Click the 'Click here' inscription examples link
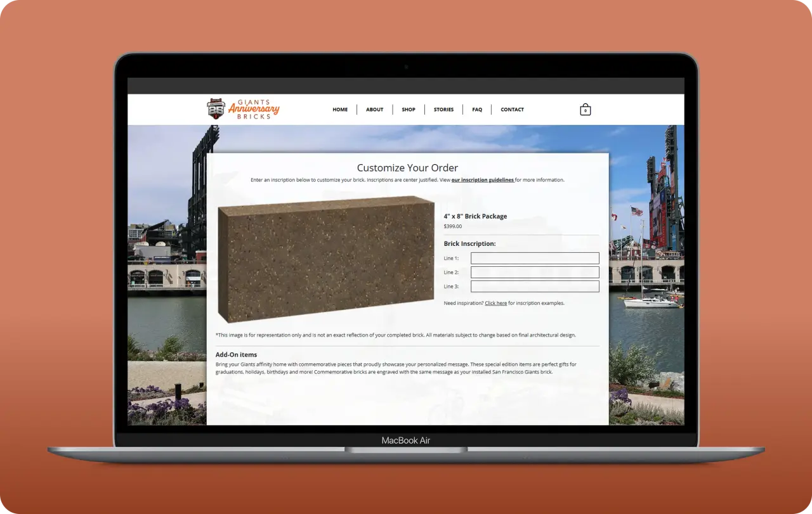The height and width of the screenshot is (514, 812). coord(495,303)
